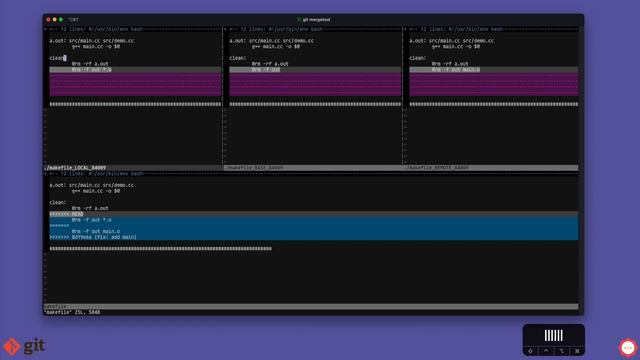The height and width of the screenshot is (360, 640).
Task: Click "@rm -rf a.out" in REMOTE pane
Action: (450, 64)
